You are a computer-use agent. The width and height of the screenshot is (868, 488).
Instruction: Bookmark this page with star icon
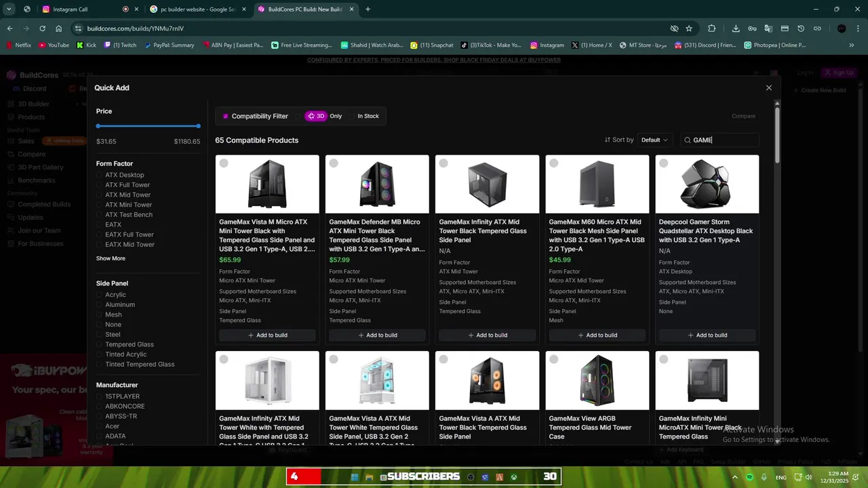[689, 28]
